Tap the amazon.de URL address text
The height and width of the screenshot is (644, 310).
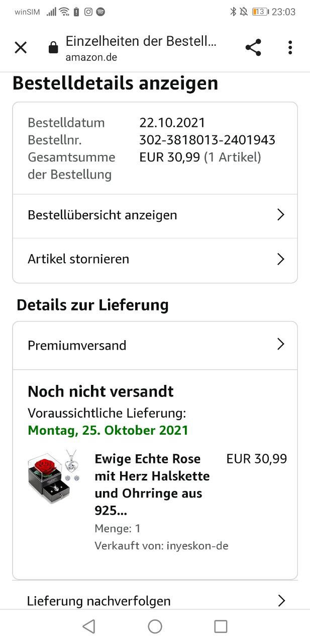click(x=91, y=57)
